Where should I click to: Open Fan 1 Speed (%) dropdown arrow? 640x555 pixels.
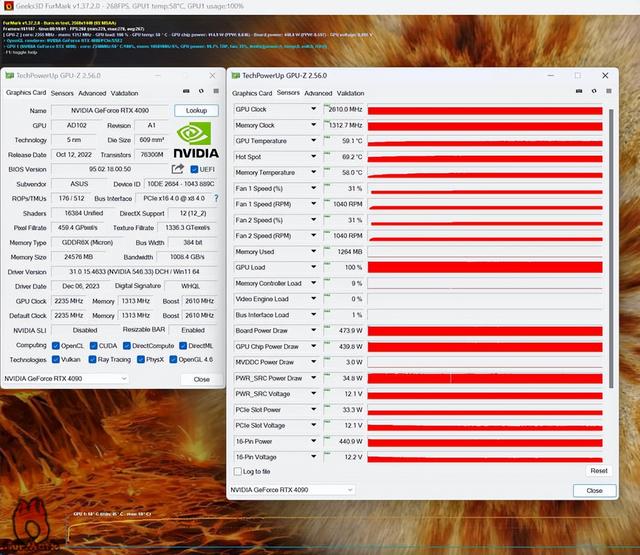point(313,188)
